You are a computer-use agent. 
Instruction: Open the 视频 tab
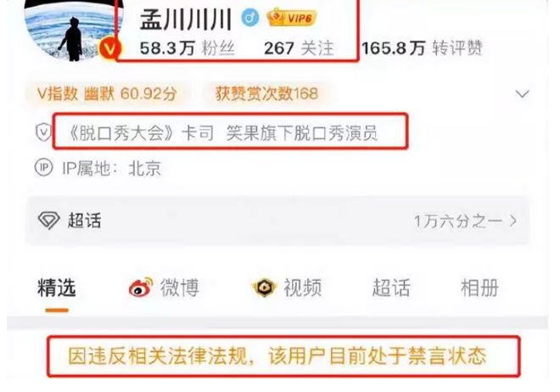coord(303,288)
